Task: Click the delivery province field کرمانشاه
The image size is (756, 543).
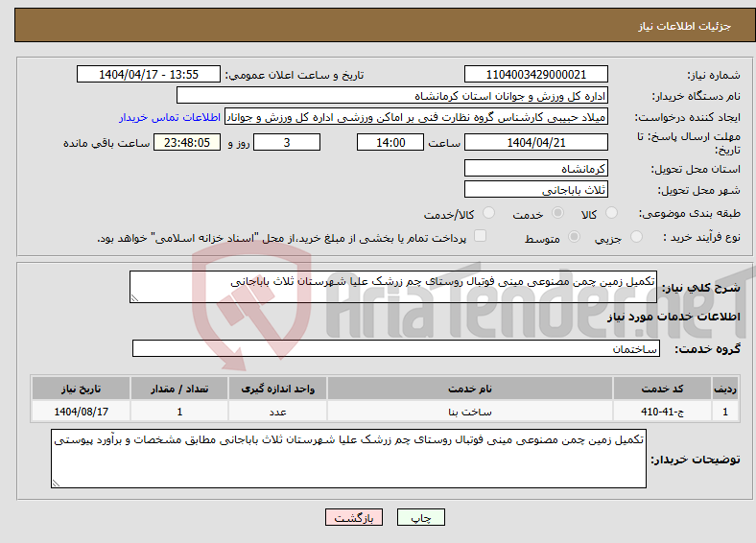Action: 536,168
